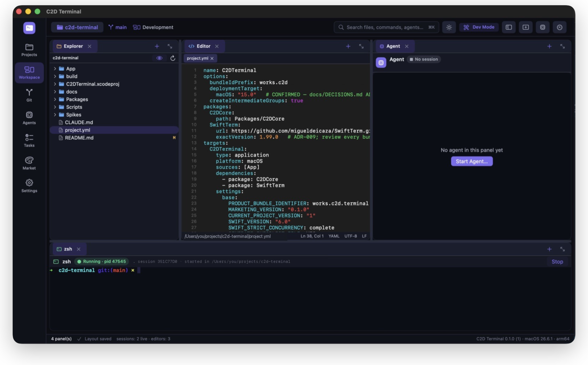The width and height of the screenshot is (588, 365).
Task: Open the README.md file
Action: point(114,138)
